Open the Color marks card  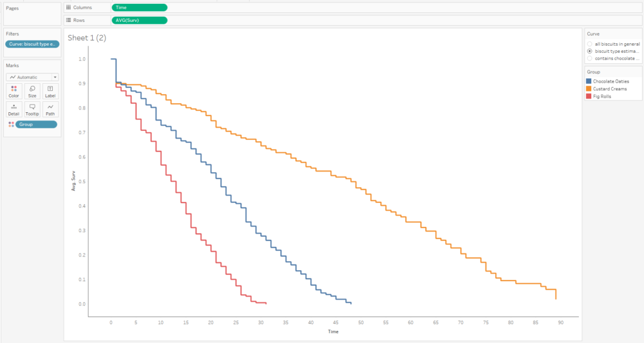click(14, 92)
